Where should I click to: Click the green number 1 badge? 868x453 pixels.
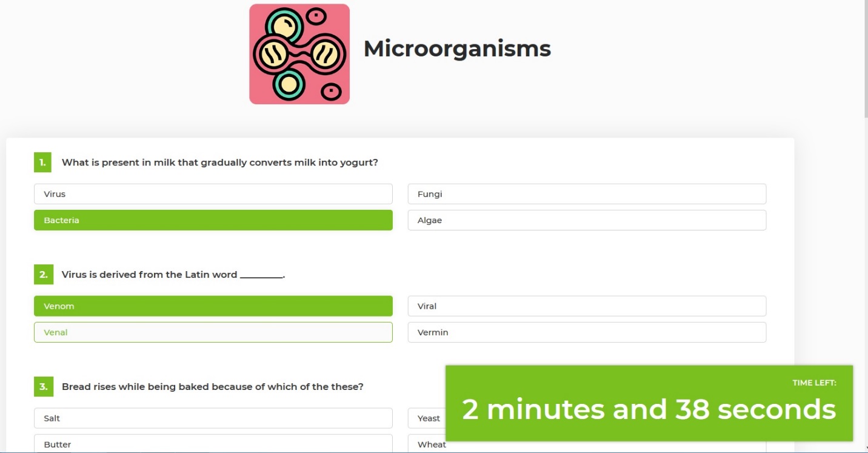pos(42,163)
